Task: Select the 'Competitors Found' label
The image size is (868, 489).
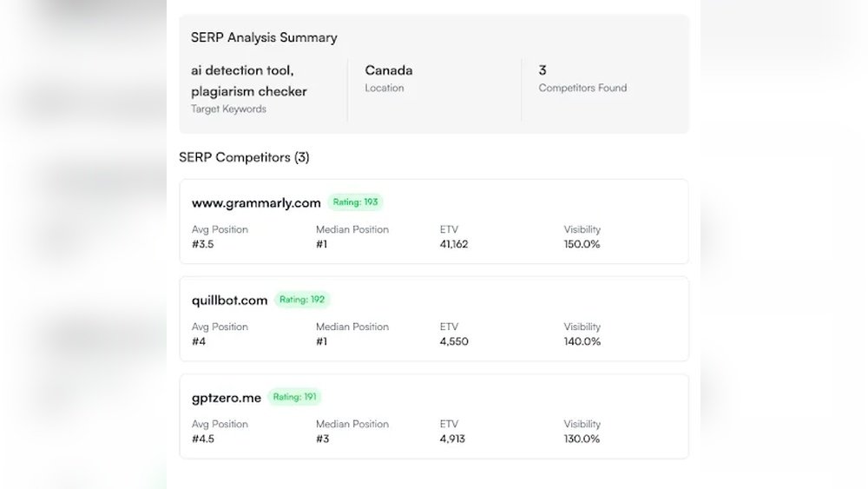Action: coord(583,88)
